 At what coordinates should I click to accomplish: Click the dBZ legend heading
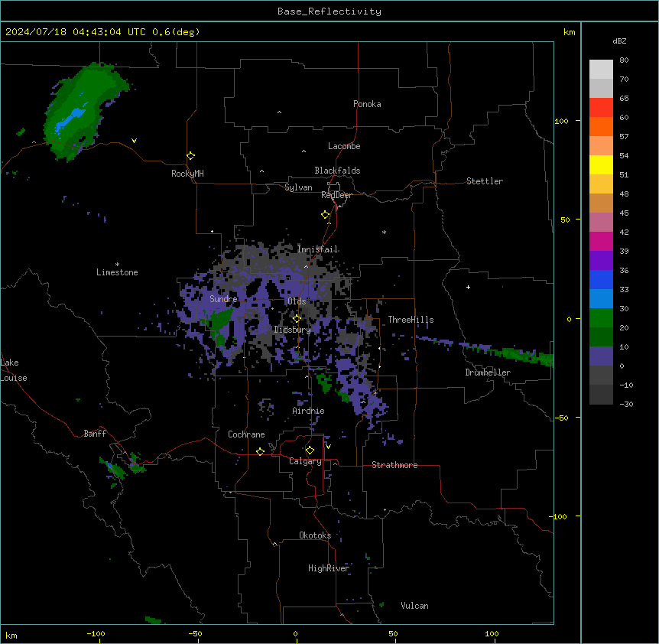(x=619, y=41)
